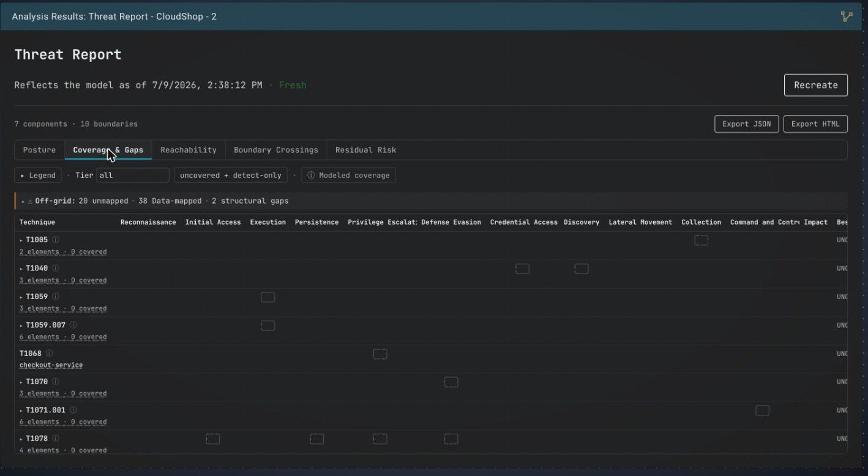The width and height of the screenshot is (868, 476).
Task: Open the Tier dropdown showing all
Action: (133, 176)
